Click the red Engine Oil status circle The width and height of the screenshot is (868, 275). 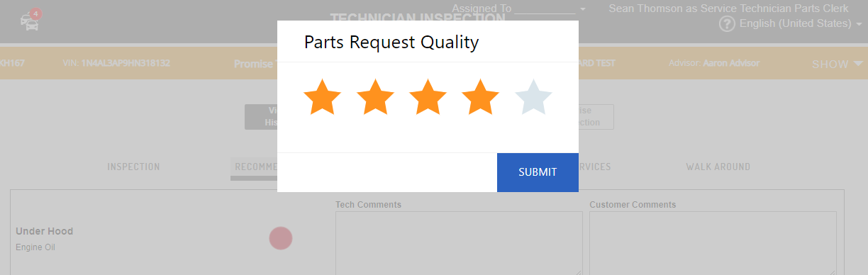[x=281, y=238]
